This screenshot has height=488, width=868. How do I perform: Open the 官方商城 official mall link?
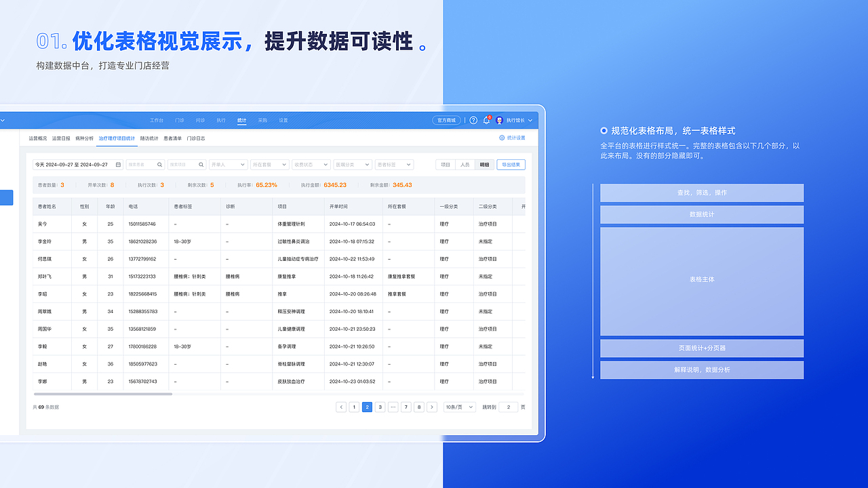[x=446, y=120]
